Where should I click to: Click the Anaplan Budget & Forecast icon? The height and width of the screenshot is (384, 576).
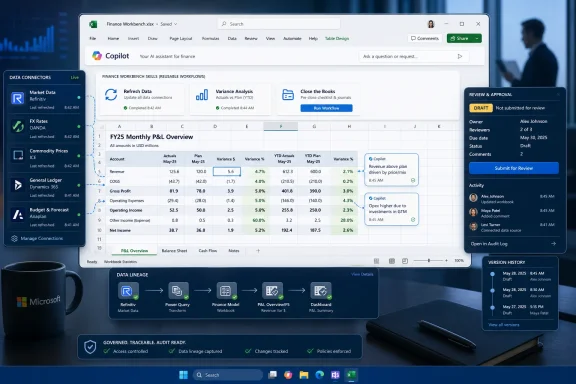tap(18, 214)
